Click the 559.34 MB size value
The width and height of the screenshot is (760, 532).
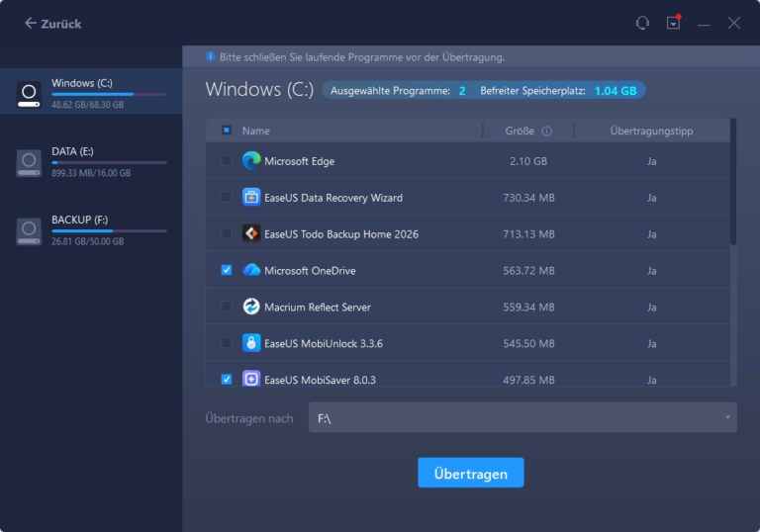[528, 307]
